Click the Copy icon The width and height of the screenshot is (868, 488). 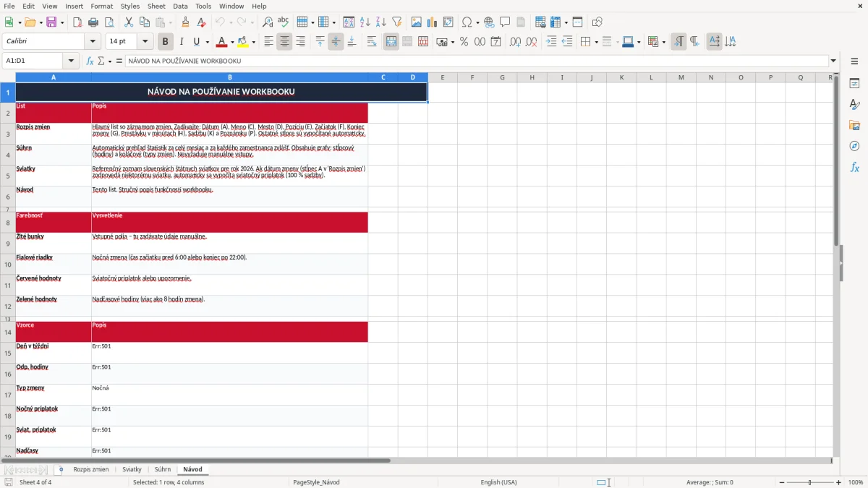coord(145,22)
